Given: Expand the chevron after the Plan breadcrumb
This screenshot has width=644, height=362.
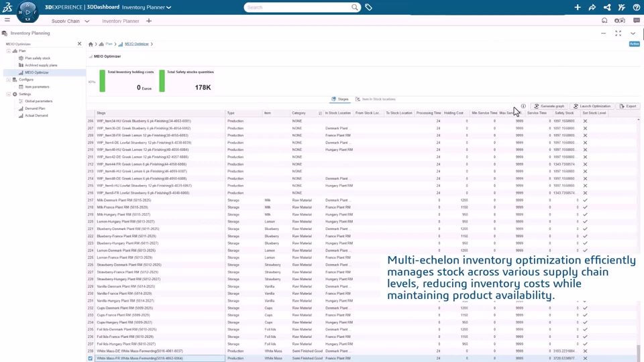Looking at the screenshot, I should coord(115,44).
